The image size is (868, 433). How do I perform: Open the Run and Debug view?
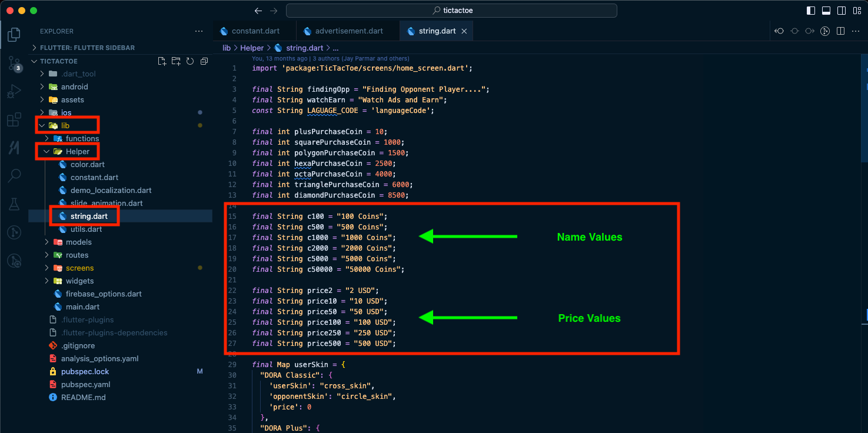tap(14, 92)
